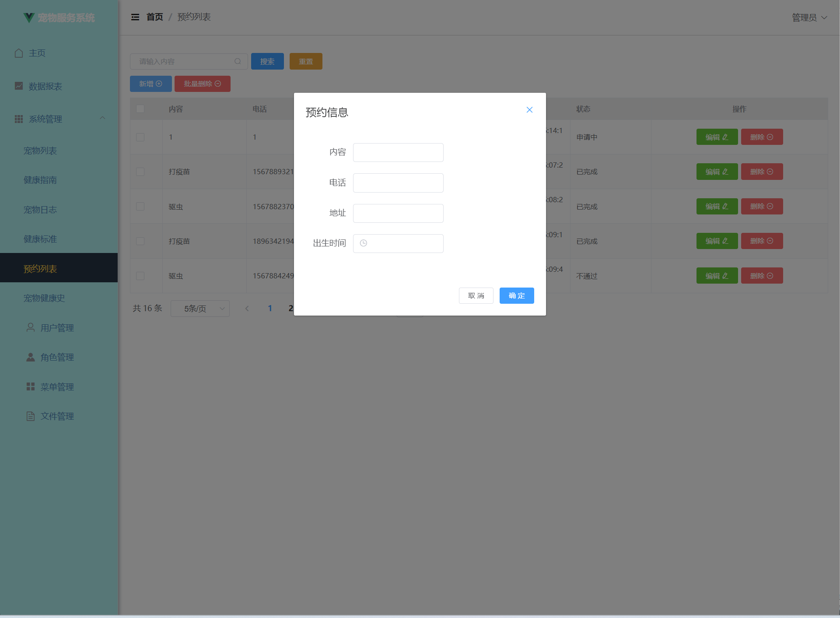Click the sidebar collapse hamburger icon
The height and width of the screenshot is (618, 840).
point(135,17)
